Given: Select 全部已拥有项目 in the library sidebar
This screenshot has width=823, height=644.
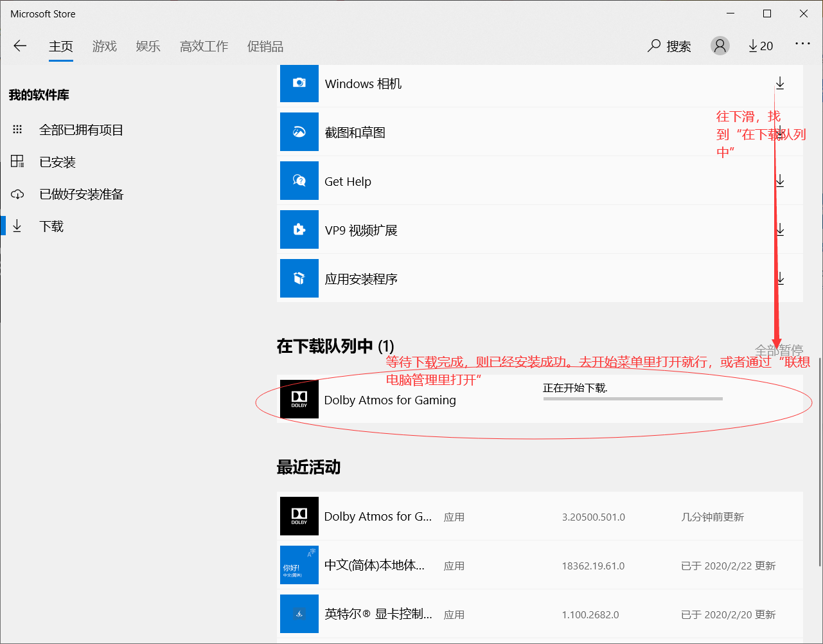Looking at the screenshot, I should (81, 130).
